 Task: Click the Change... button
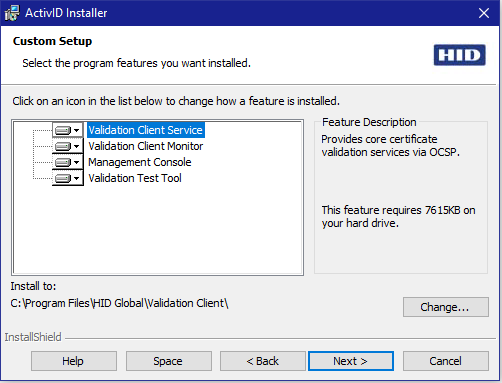pyautogui.click(x=446, y=307)
